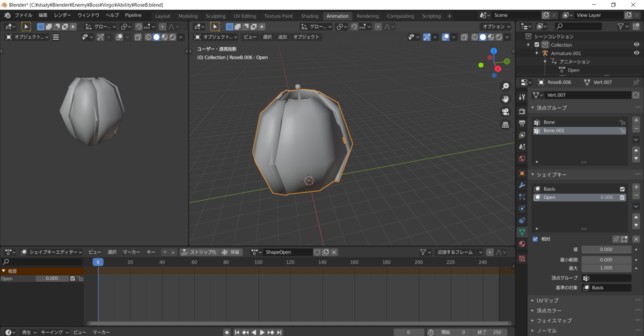The height and width of the screenshot is (336, 644).
Task: Unlink the ShapeOpen action with X
Action: point(334,252)
